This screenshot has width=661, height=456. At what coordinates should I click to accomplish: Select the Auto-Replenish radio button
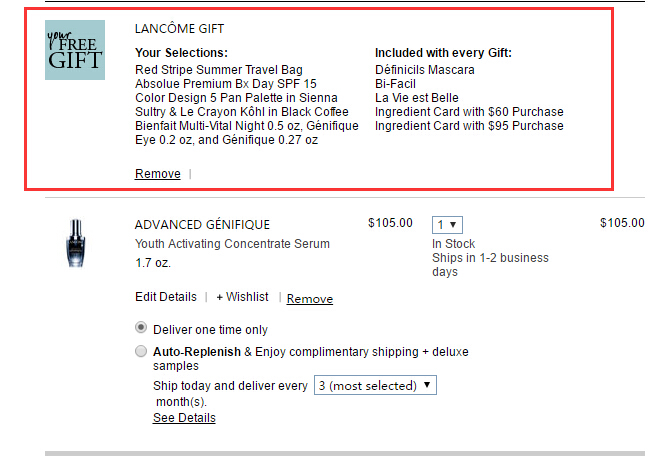pos(141,351)
